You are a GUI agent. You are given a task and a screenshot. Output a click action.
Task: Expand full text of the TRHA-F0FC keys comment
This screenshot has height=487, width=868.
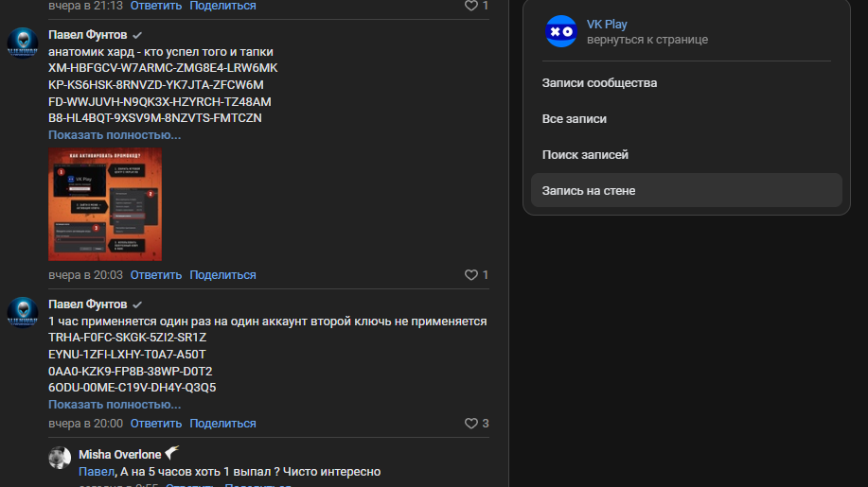coord(115,405)
